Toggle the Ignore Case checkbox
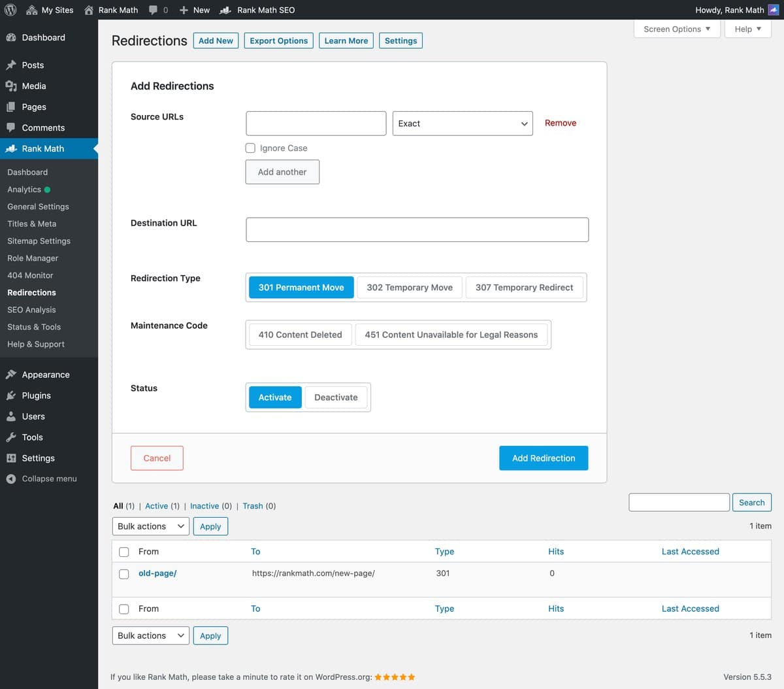 [250, 148]
